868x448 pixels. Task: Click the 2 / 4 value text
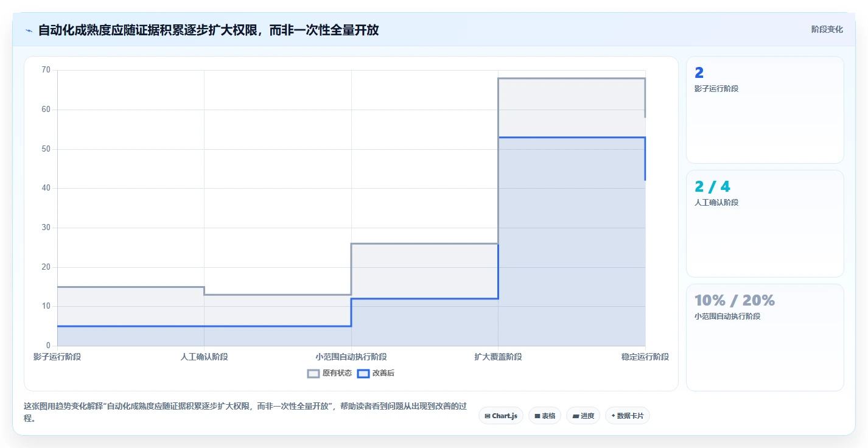coord(712,187)
